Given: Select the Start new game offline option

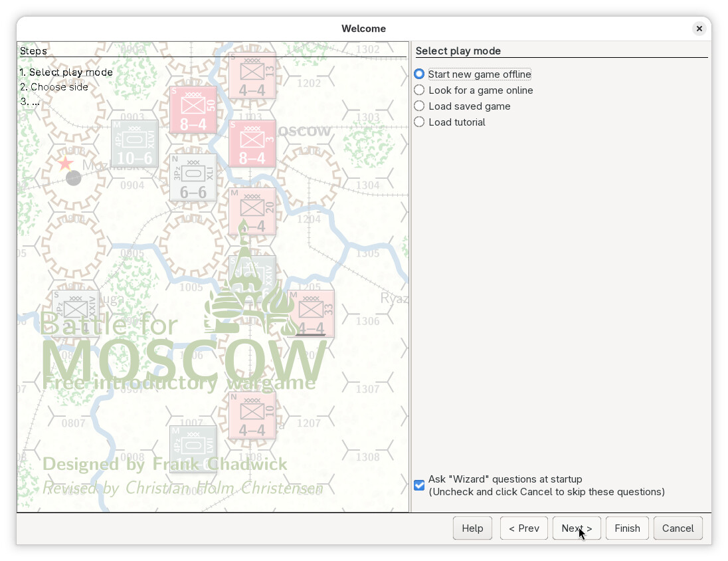Looking at the screenshot, I should 419,74.
